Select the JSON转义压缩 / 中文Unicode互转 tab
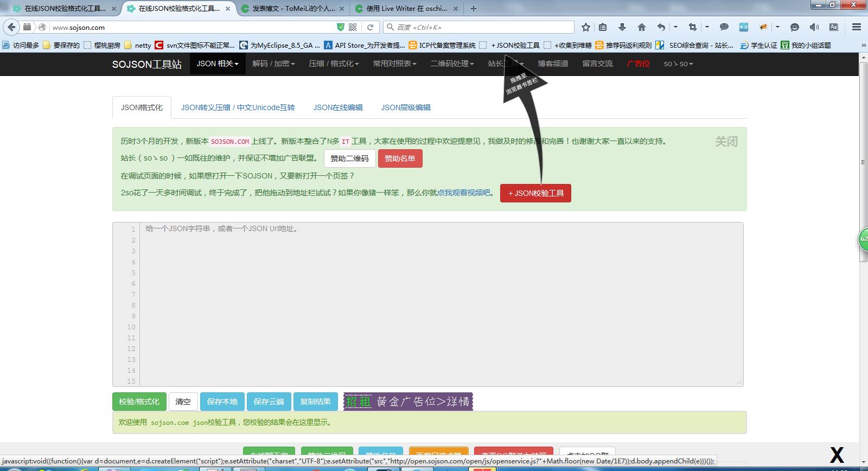The height and width of the screenshot is (471, 868). point(238,107)
